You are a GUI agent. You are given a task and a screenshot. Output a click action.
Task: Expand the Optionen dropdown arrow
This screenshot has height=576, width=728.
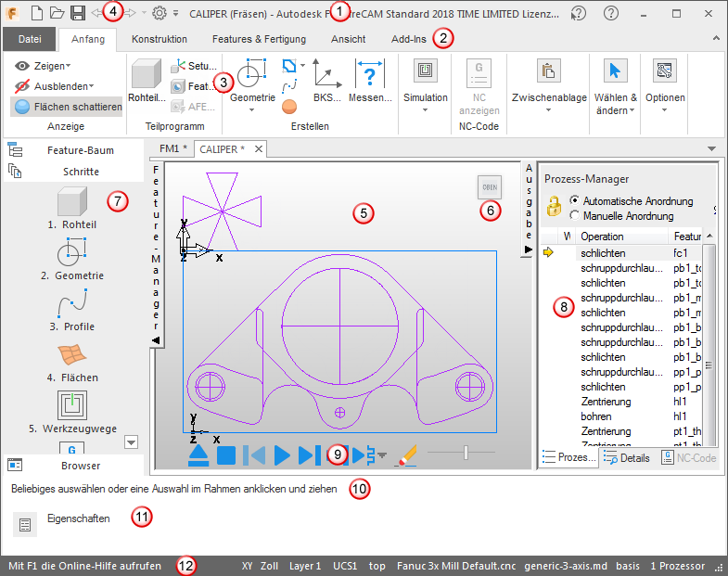tap(664, 110)
